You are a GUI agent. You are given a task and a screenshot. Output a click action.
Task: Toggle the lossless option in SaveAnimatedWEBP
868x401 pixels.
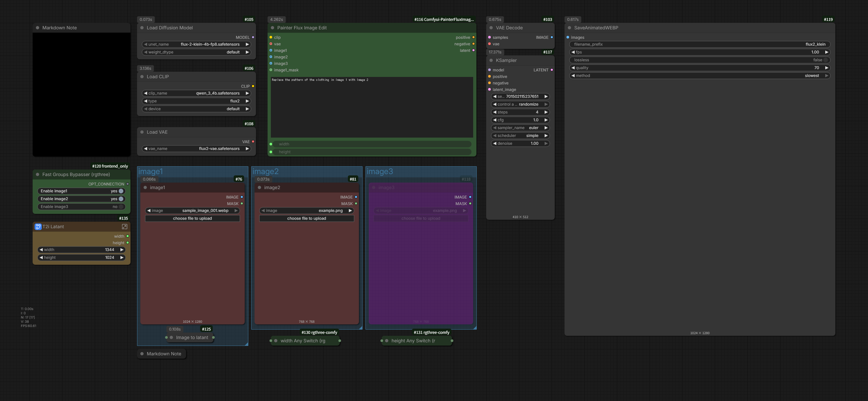click(x=825, y=60)
